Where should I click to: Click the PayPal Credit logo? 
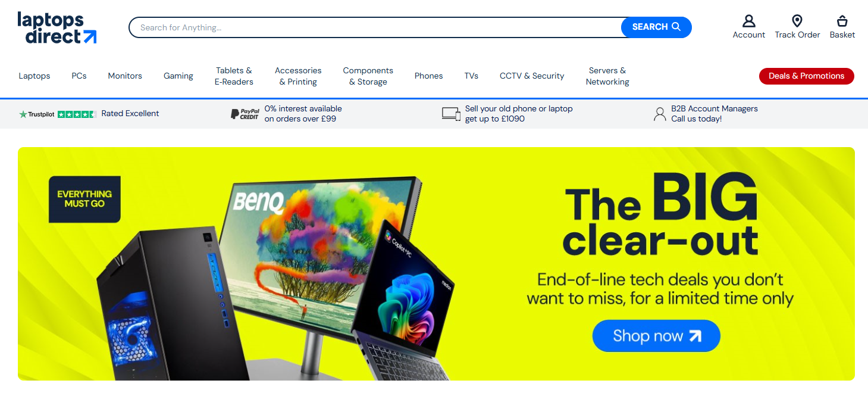click(x=245, y=114)
